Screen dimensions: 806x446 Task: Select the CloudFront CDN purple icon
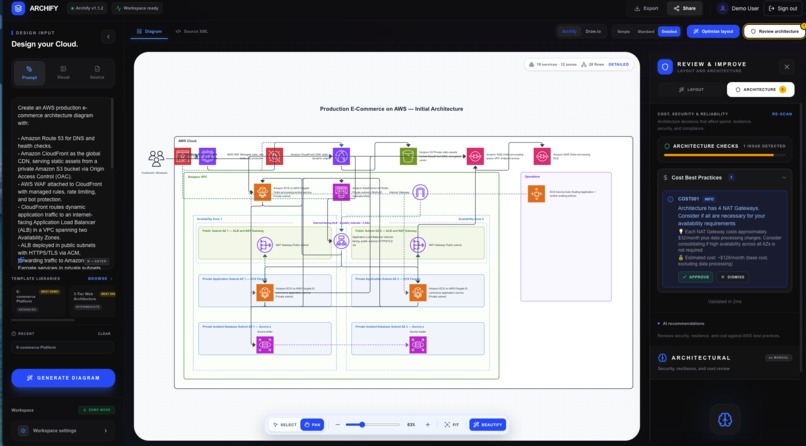(341, 156)
